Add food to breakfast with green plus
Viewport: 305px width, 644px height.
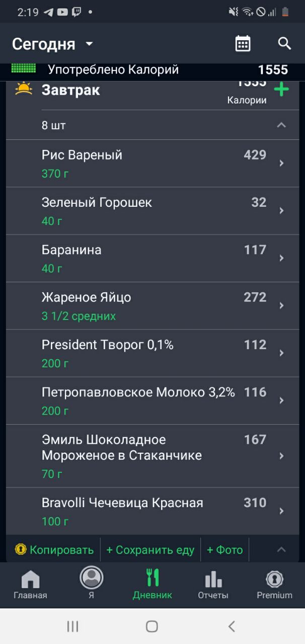281,91
